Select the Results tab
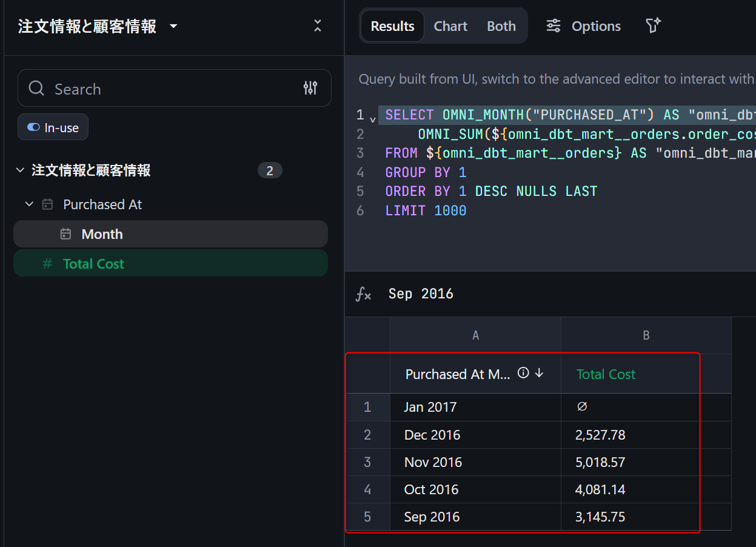The height and width of the screenshot is (547, 756). pyautogui.click(x=392, y=26)
